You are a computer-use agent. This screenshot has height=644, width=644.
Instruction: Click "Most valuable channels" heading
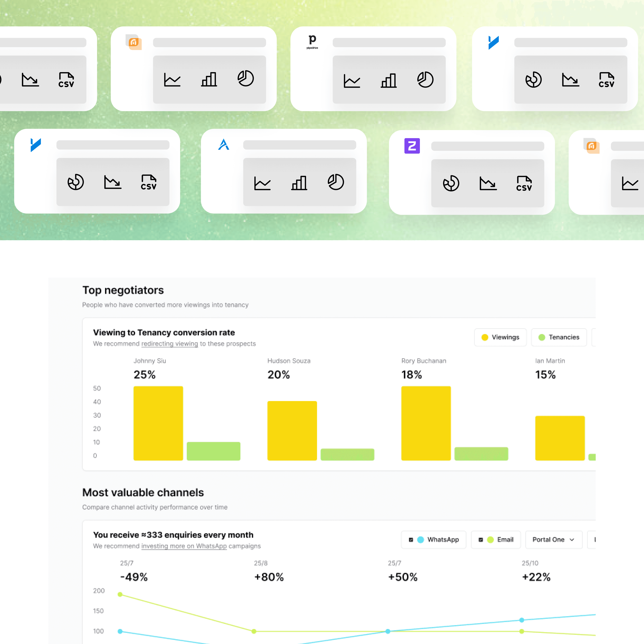pos(143,493)
